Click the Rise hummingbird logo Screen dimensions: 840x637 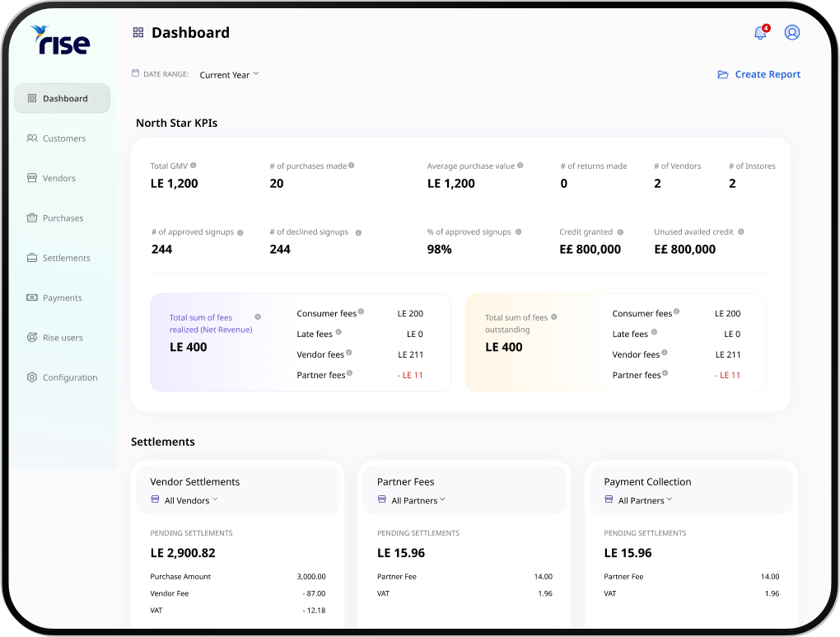60,40
